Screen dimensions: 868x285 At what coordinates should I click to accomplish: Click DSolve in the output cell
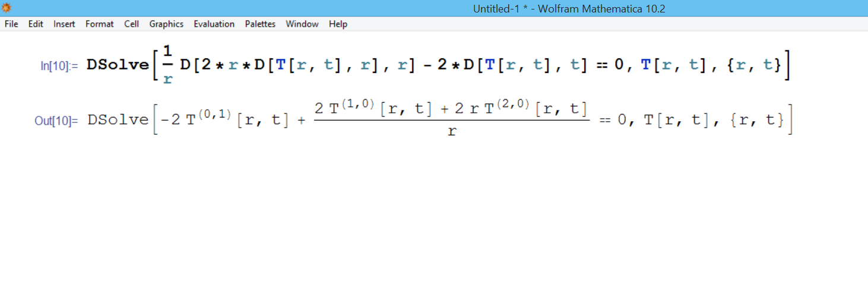[x=118, y=120]
